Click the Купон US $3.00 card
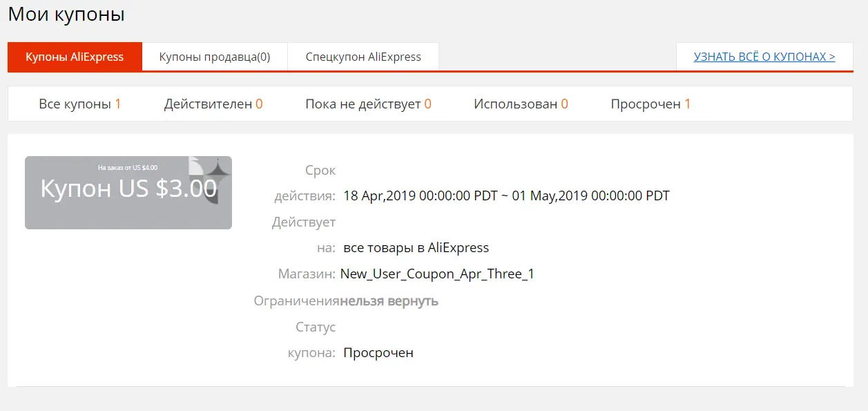Viewport: 868px width, 411px height. coord(128,193)
